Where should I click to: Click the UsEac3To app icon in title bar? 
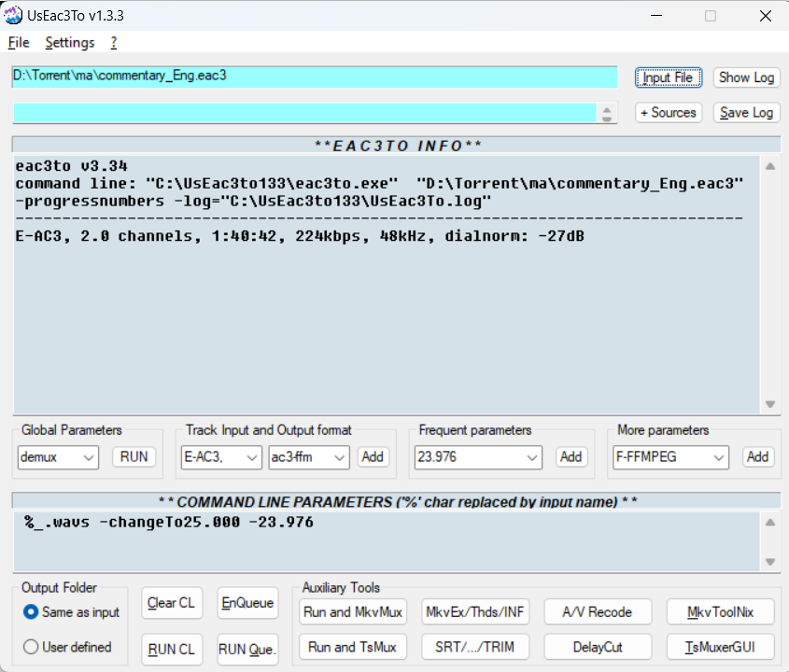pos(13,15)
